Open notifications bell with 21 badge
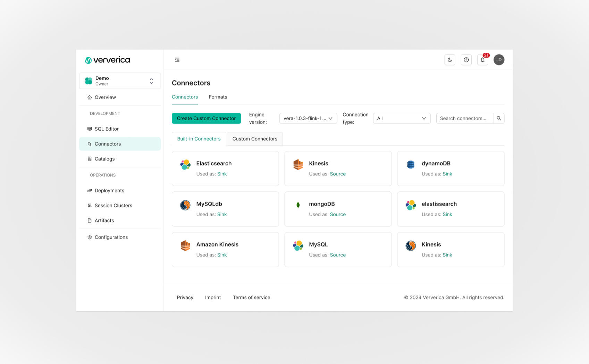Image resolution: width=589 pixels, height=364 pixels. coord(482,60)
